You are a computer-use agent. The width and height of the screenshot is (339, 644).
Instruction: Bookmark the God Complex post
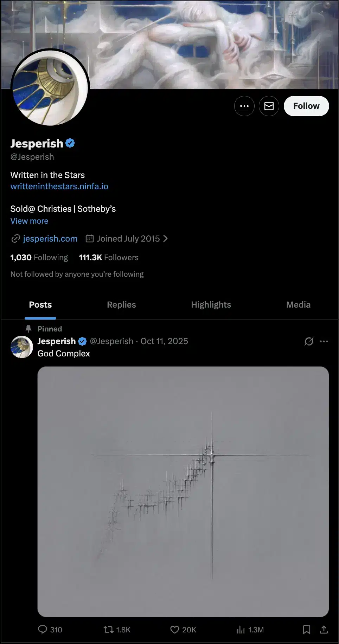tap(307, 629)
